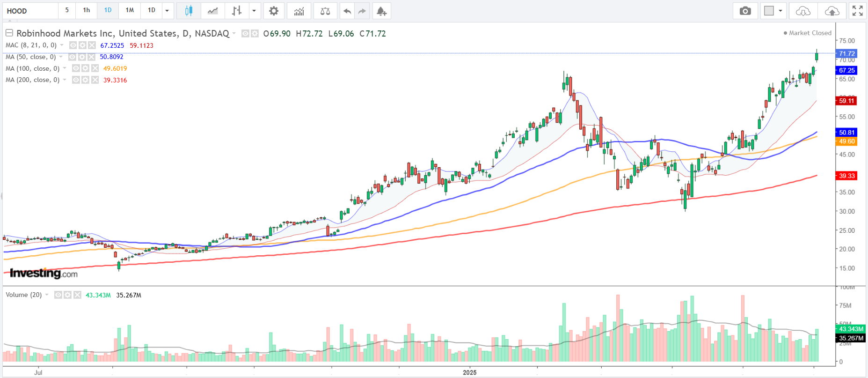This screenshot has width=868, height=378.
Task: Remove MA (100, close, 0) using X button
Action: [x=95, y=68]
